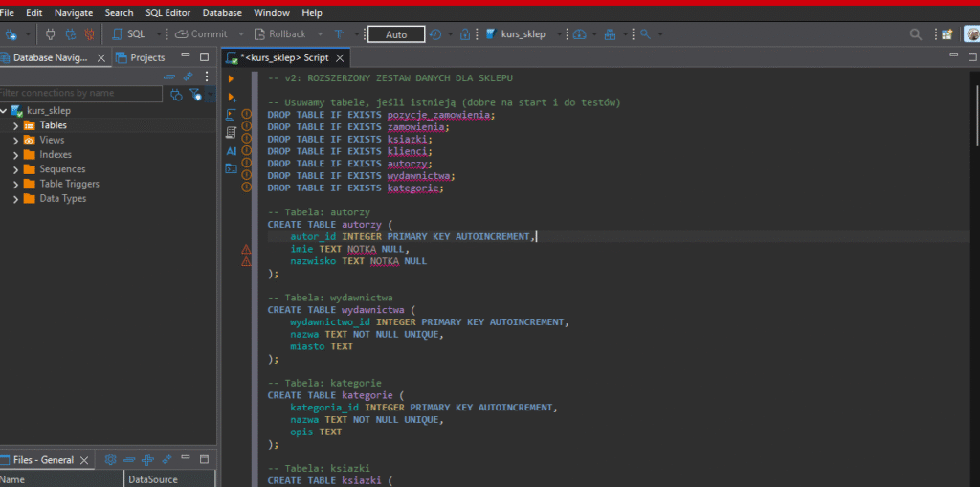Expand the Views folder in navigator
The width and height of the screenshot is (980, 487).
[x=16, y=140]
